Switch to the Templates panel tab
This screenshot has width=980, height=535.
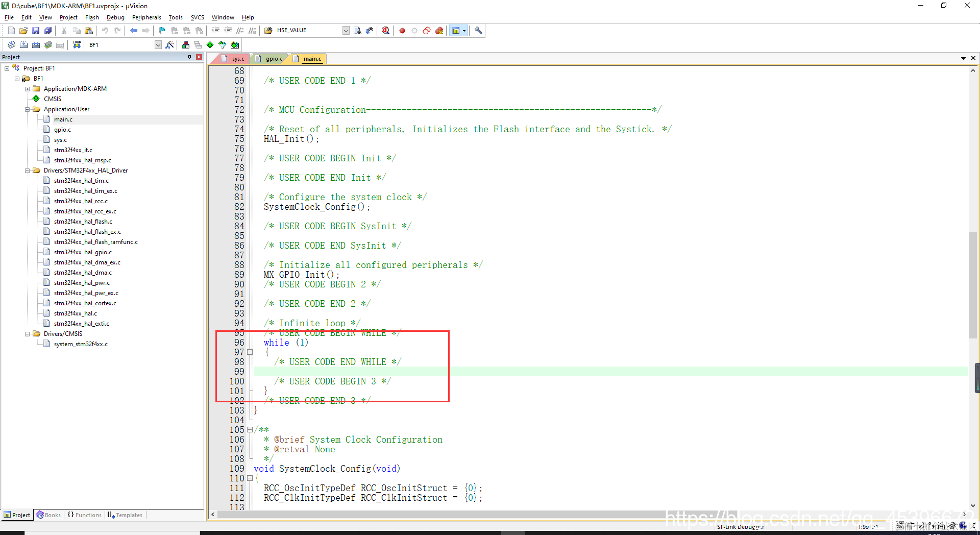click(125, 515)
